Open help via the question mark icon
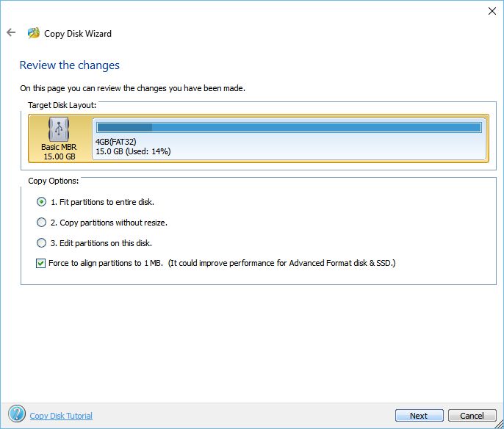Screen dimensions: 504x429 (17, 414)
